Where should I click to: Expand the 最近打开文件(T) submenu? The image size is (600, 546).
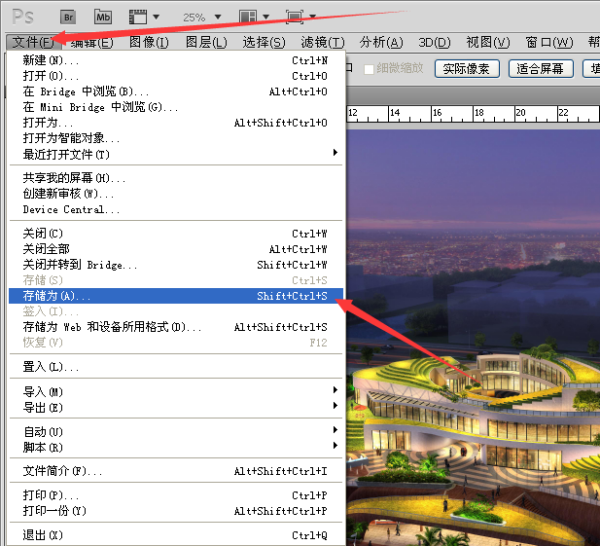point(176,154)
